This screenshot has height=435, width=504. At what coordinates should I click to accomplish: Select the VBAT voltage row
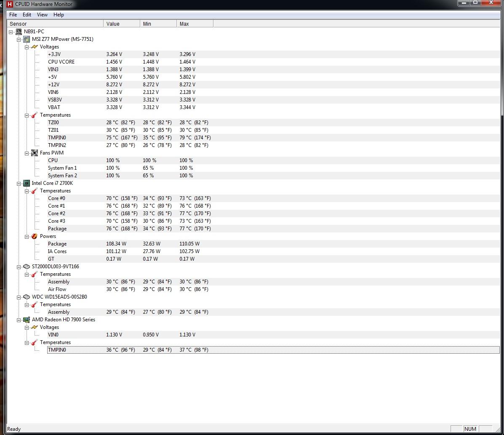tap(273, 107)
